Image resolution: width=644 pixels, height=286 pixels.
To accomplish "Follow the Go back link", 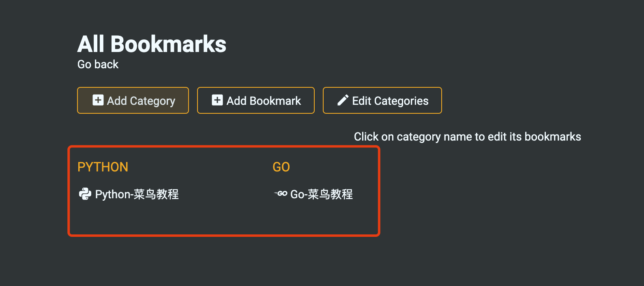I will pos(98,64).
